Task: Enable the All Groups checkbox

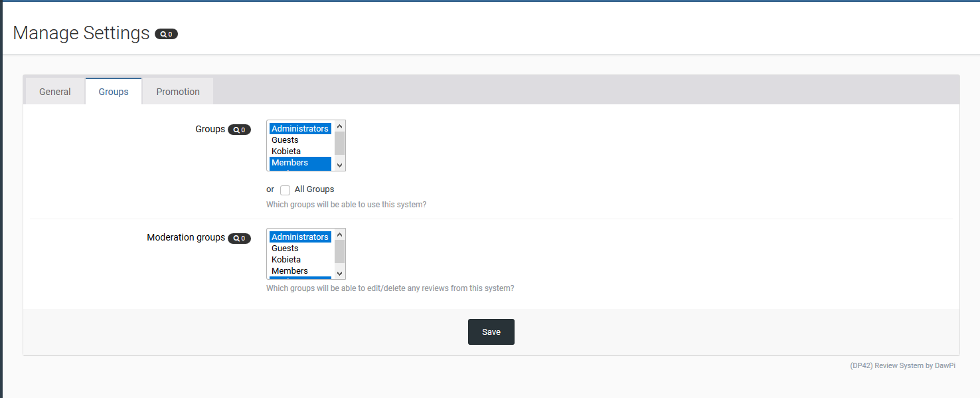Action: (286, 190)
